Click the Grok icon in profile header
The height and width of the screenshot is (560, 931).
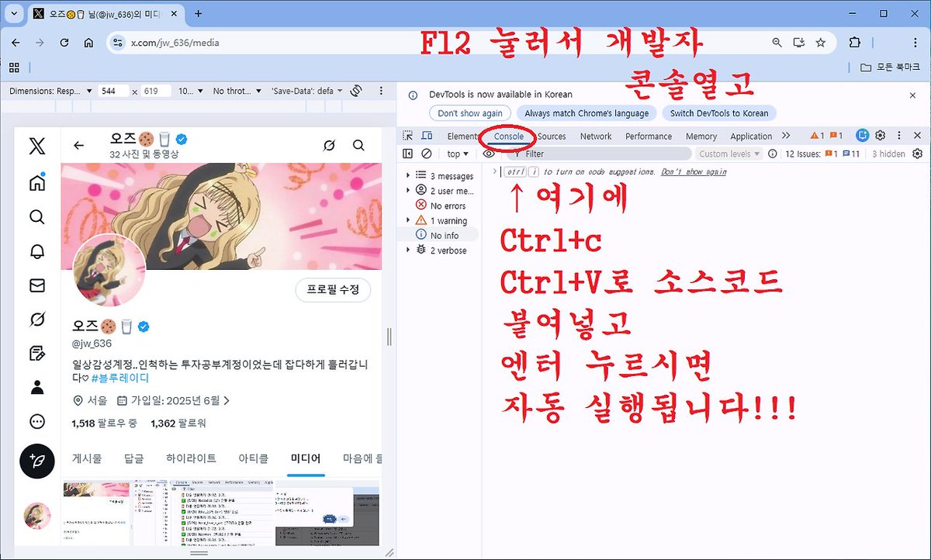pyautogui.click(x=329, y=145)
